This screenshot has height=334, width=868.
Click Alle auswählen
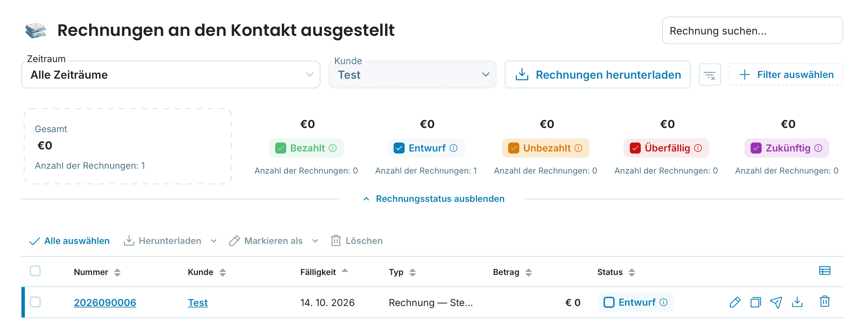click(69, 241)
